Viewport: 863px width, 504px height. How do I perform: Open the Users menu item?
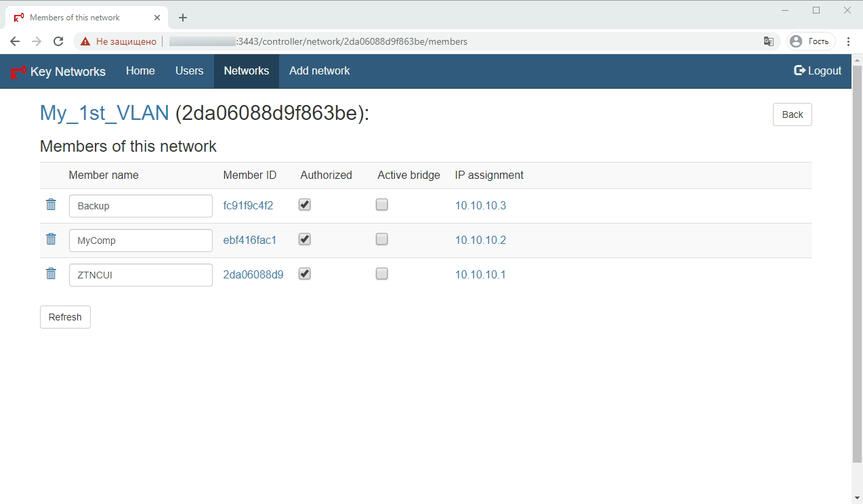tap(190, 71)
